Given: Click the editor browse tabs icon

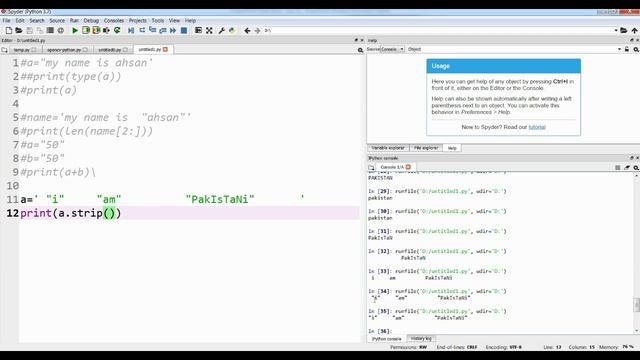Looking at the screenshot, I should (4, 50).
